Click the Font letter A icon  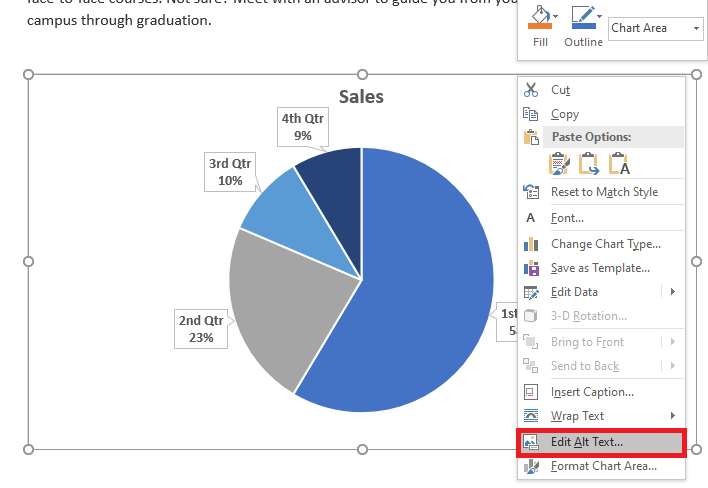(x=531, y=218)
